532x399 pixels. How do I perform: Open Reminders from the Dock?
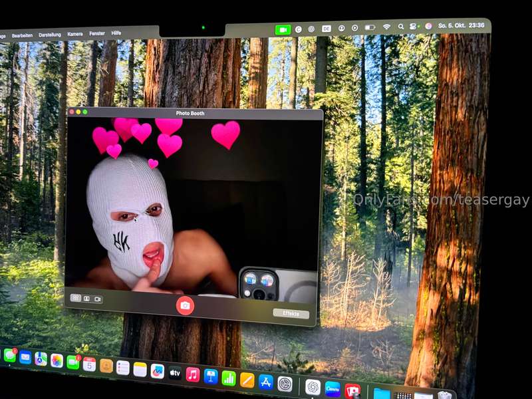(123, 368)
